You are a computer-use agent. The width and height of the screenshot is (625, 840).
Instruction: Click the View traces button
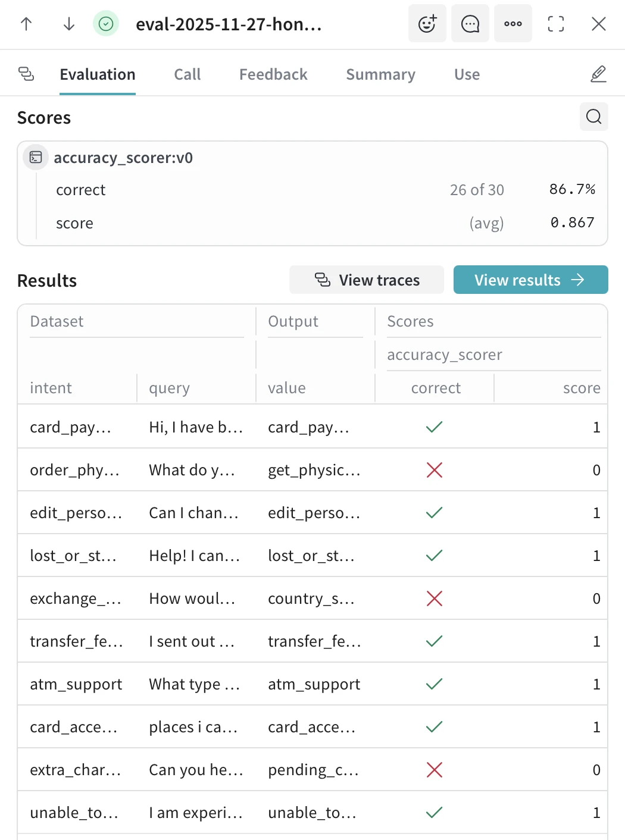(x=366, y=280)
